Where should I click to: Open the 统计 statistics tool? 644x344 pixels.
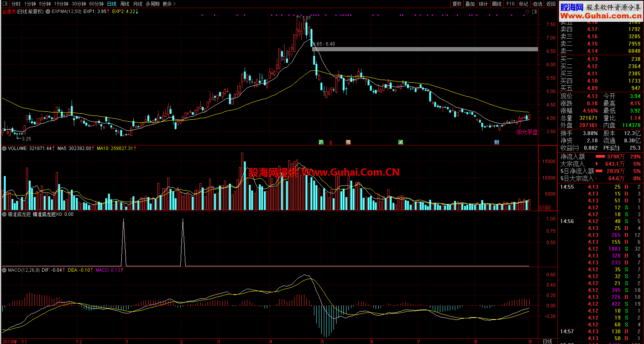(483, 4)
